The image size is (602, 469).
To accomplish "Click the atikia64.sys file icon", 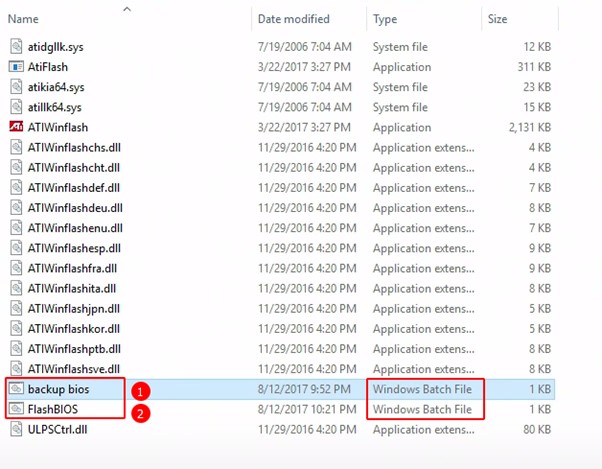I will (x=16, y=87).
